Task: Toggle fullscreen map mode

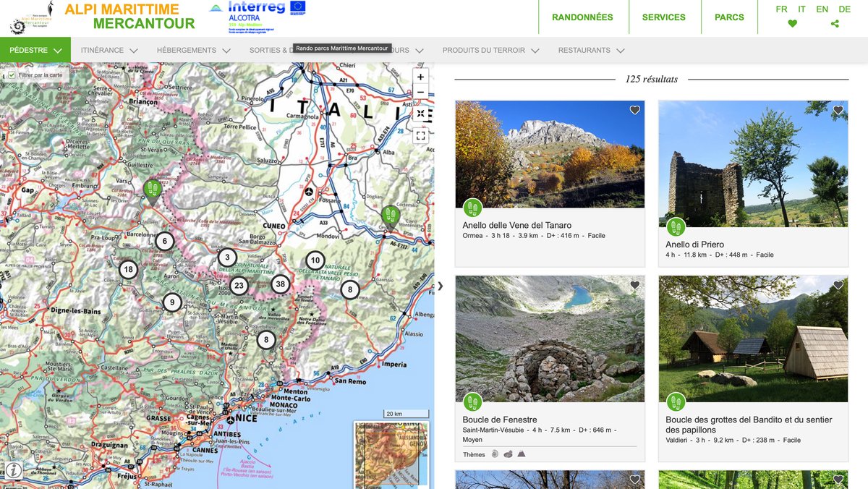Action: 420,135
